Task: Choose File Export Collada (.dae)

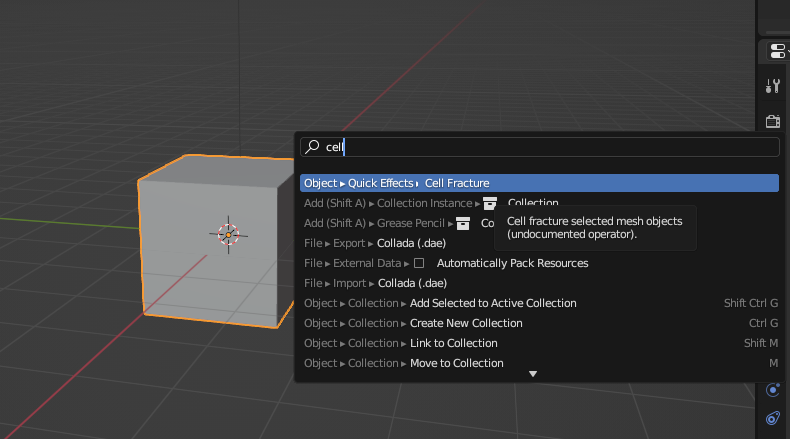Action: point(410,243)
